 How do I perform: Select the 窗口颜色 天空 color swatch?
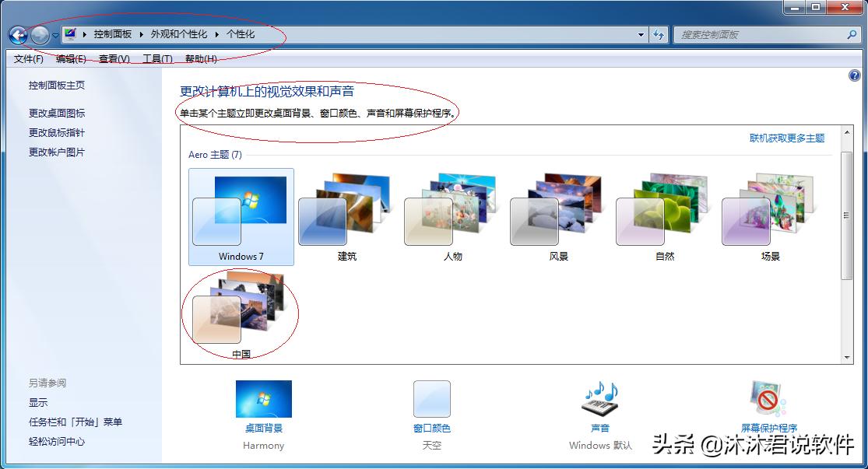432,398
